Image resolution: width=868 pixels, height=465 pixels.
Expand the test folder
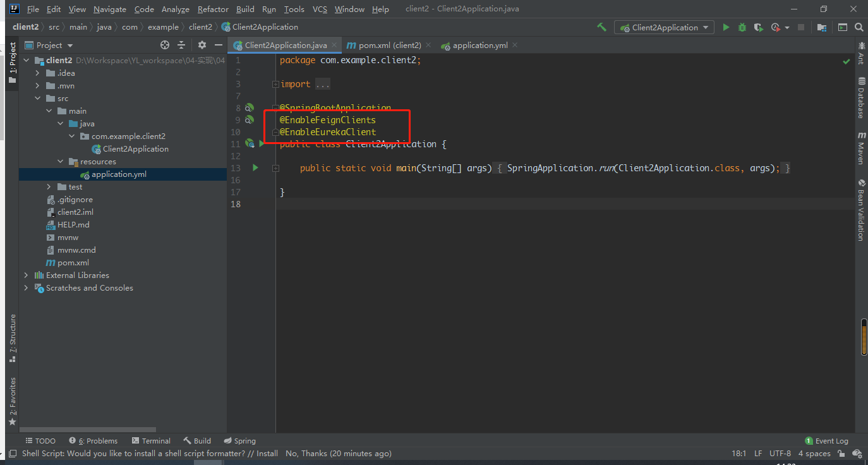click(49, 187)
